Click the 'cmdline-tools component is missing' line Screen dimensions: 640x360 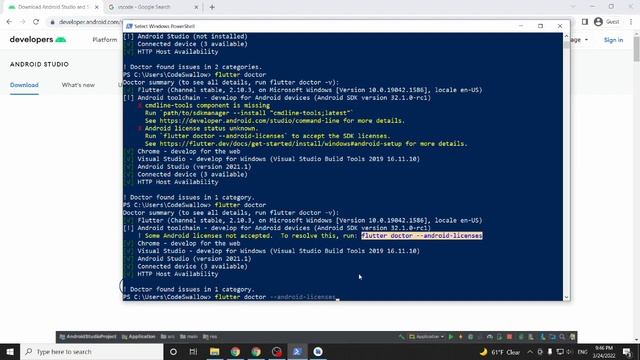207,105
